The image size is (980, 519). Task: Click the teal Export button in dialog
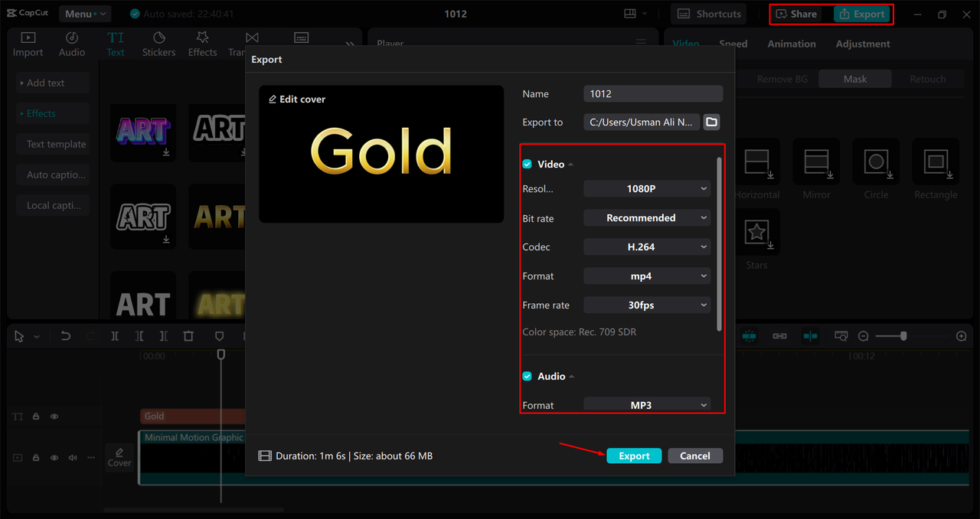coord(634,455)
